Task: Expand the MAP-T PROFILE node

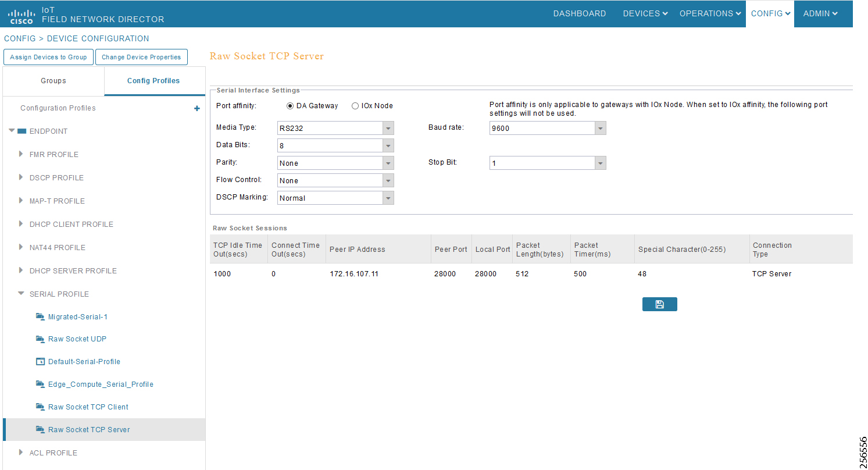Action: [x=21, y=201]
